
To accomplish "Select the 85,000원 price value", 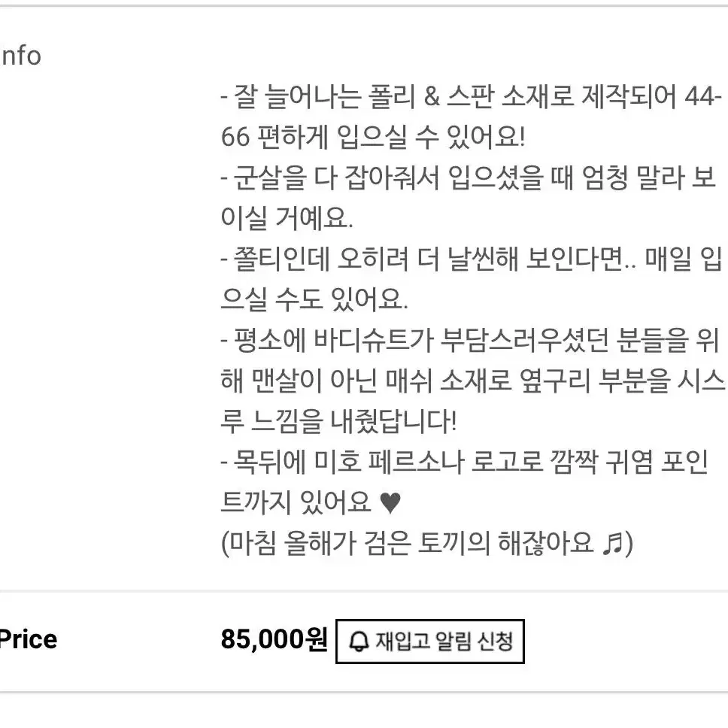I will [275, 639].
